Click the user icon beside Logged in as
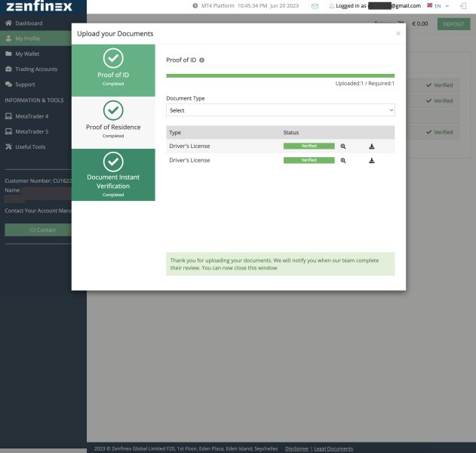The image size is (476, 453). pos(331,6)
